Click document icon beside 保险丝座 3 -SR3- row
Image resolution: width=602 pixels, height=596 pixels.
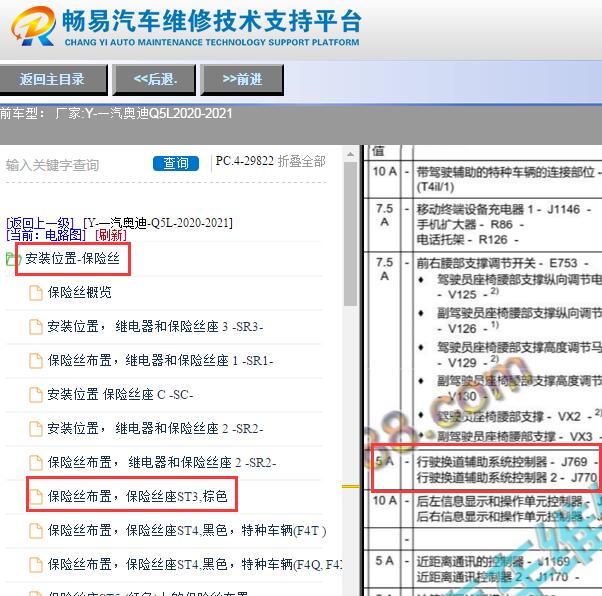click(36, 327)
